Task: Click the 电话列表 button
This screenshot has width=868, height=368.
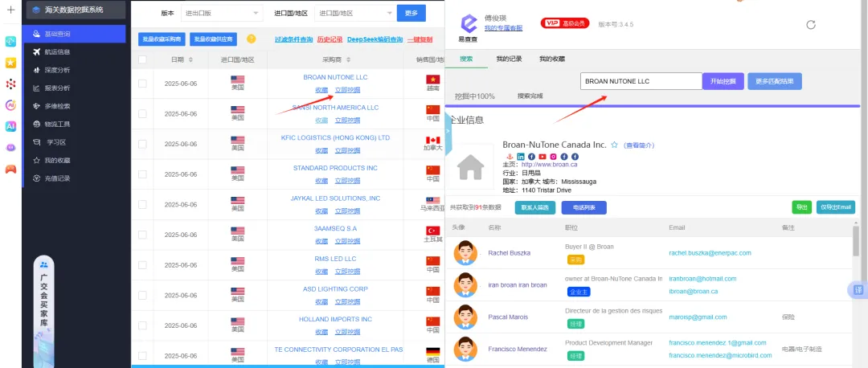Action: pos(584,207)
